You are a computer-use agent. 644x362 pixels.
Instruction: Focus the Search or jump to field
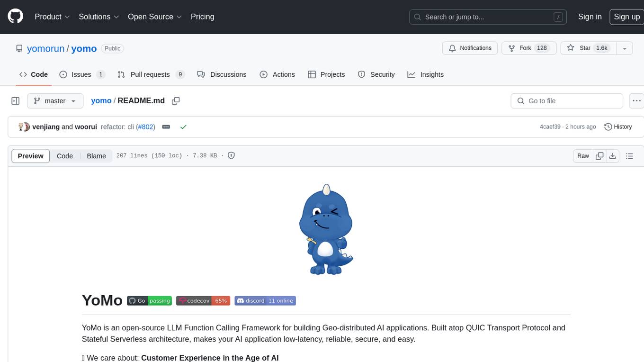click(488, 17)
